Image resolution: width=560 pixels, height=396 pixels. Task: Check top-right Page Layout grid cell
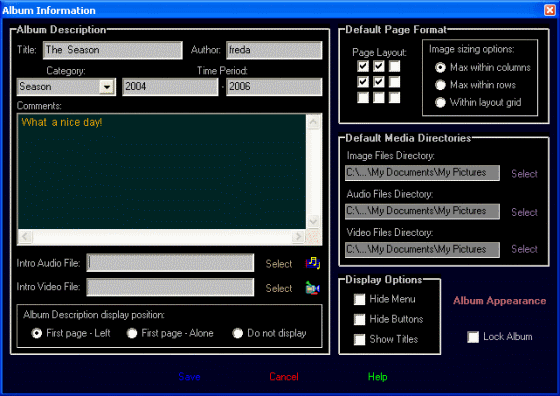394,66
